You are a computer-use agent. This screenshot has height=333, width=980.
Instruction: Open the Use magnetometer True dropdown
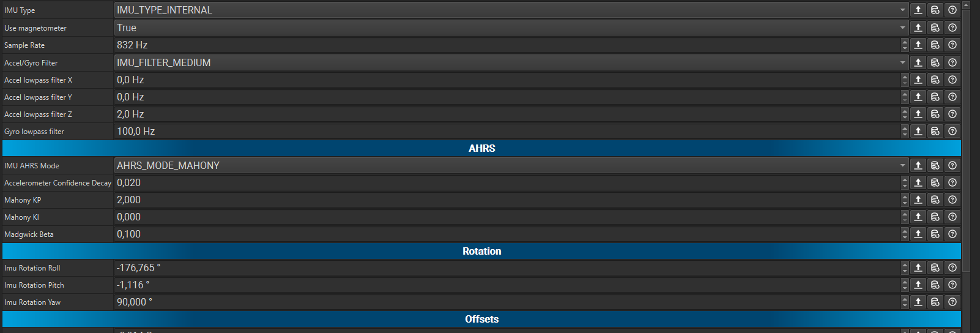tap(511, 28)
